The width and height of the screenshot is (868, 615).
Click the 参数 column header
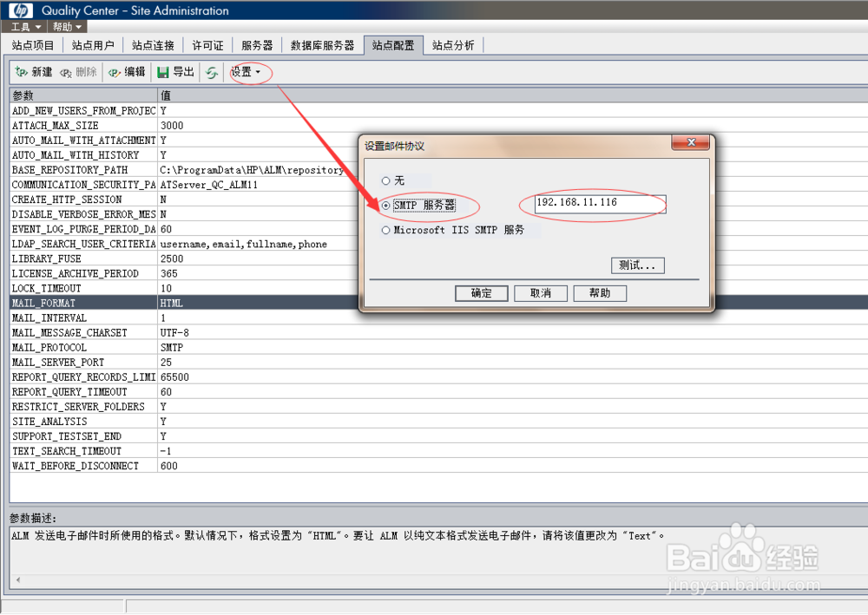pyautogui.click(x=83, y=95)
